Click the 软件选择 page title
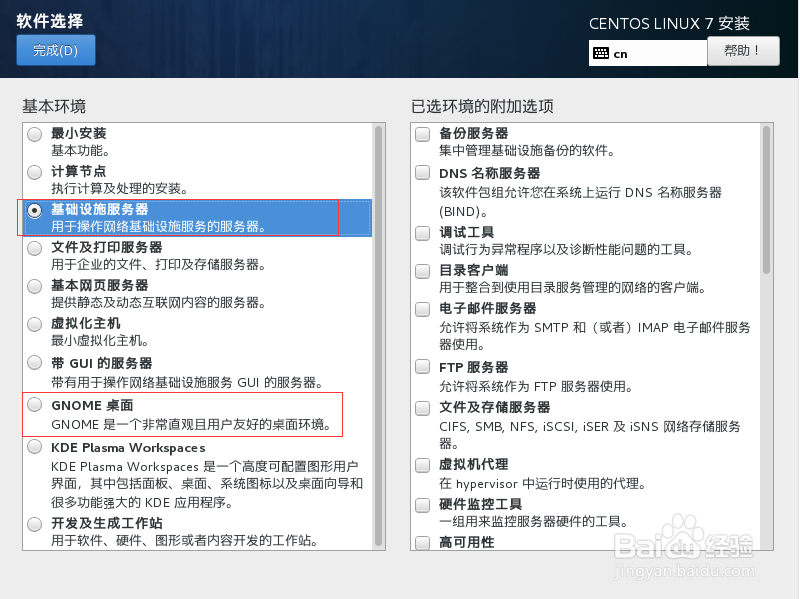800x599 pixels. 49,21
